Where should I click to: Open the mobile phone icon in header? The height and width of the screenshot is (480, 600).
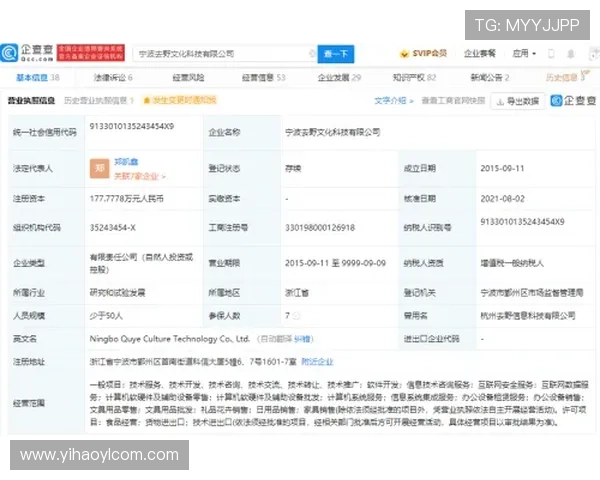[551, 54]
